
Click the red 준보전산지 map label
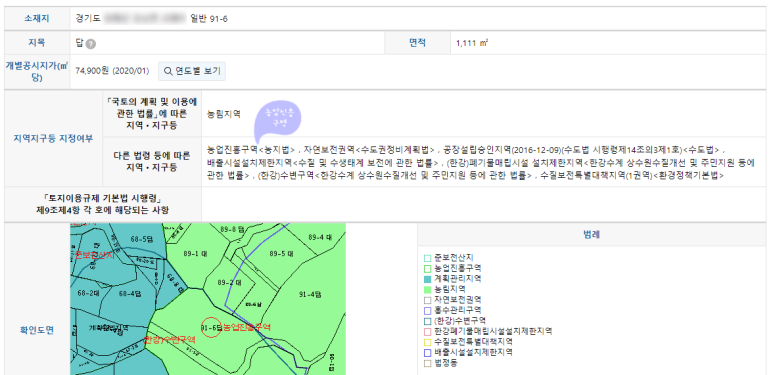(x=94, y=255)
